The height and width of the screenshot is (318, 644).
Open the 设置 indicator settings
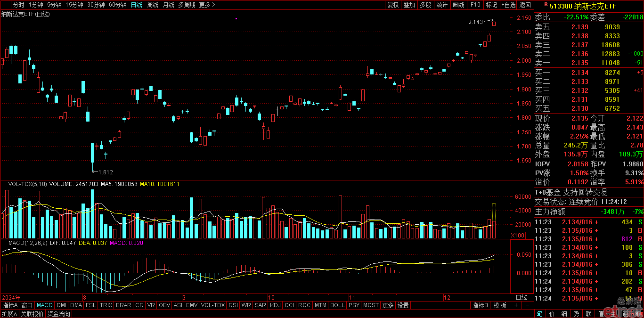[403, 305]
